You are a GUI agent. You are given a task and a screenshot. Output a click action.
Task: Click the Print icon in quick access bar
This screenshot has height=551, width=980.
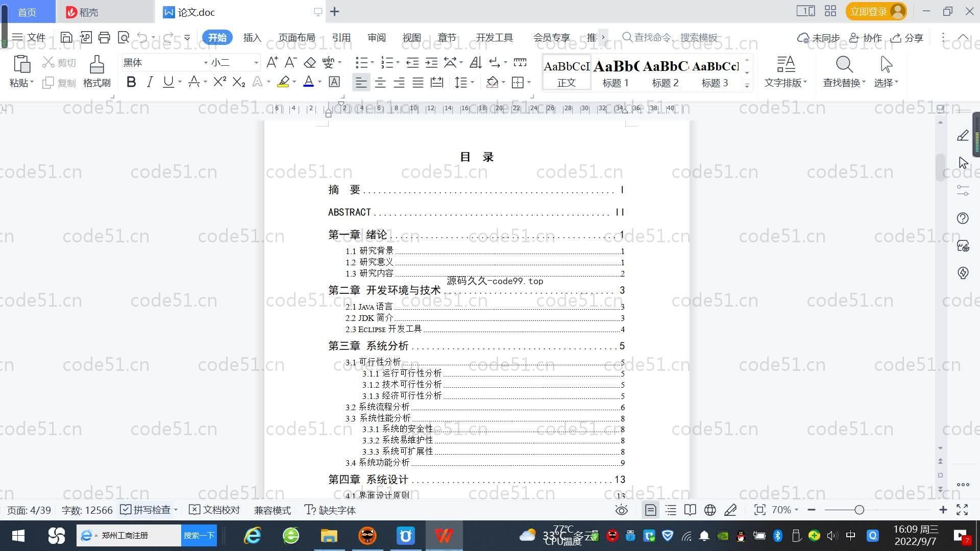104,37
